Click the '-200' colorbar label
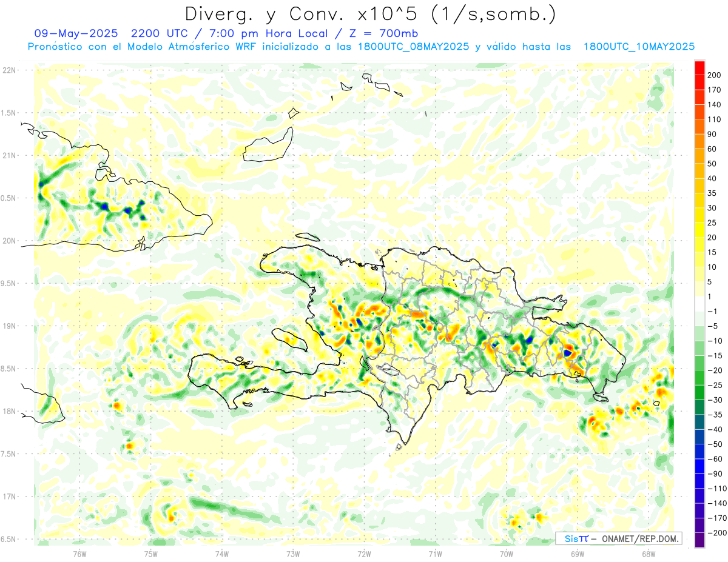728x562 pixels. tap(716, 533)
